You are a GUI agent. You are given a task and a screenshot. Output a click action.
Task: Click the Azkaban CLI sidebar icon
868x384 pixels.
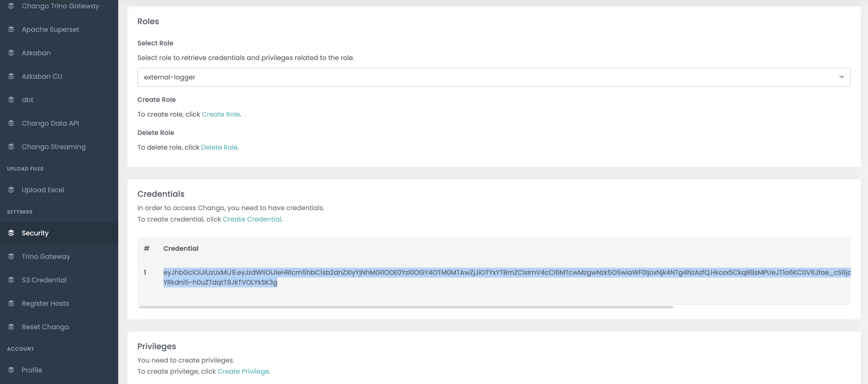pyautogui.click(x=11, y=76)
